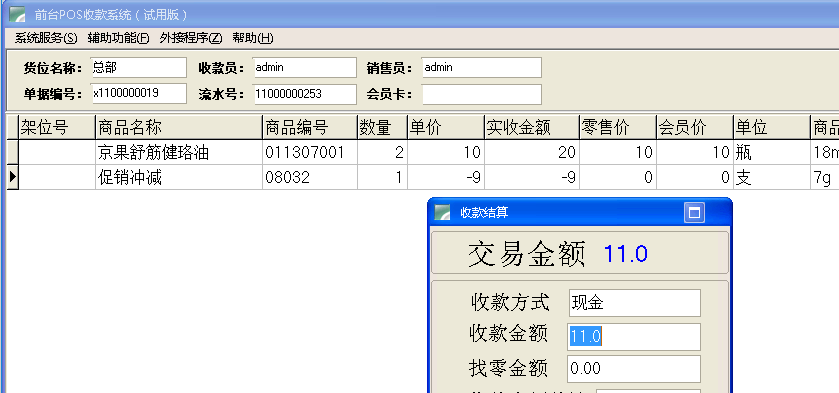This screenshot has height=393, width=839.
Task: Click the 商品编号 column header
Action: (310, 127)
